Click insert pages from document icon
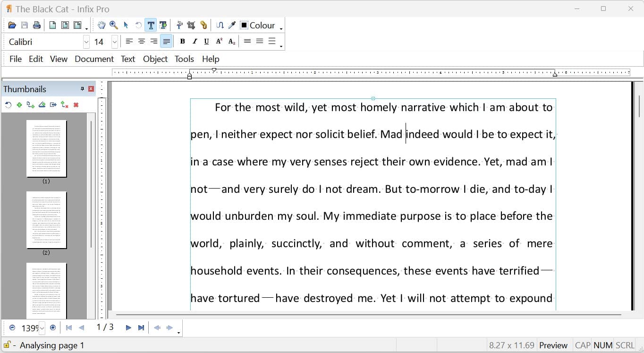The width and height of the screenshot is (644, 353). pyautogui.click(x=31, y=105)
